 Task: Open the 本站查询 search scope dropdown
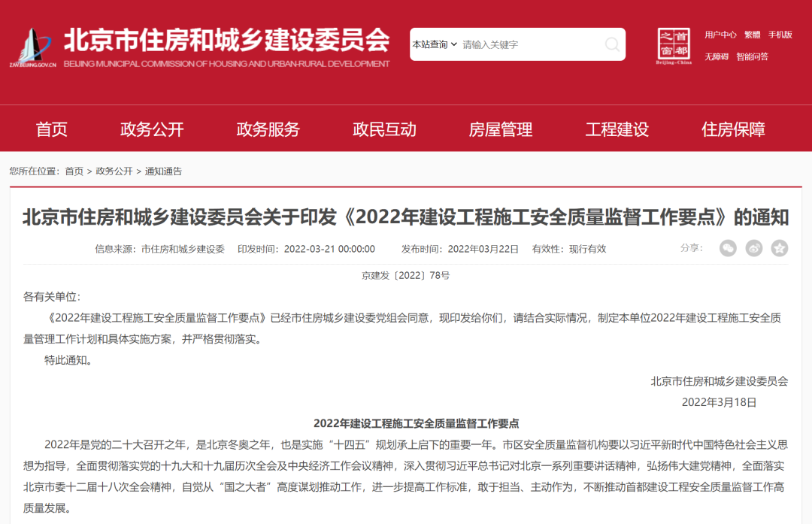[433, 44]
